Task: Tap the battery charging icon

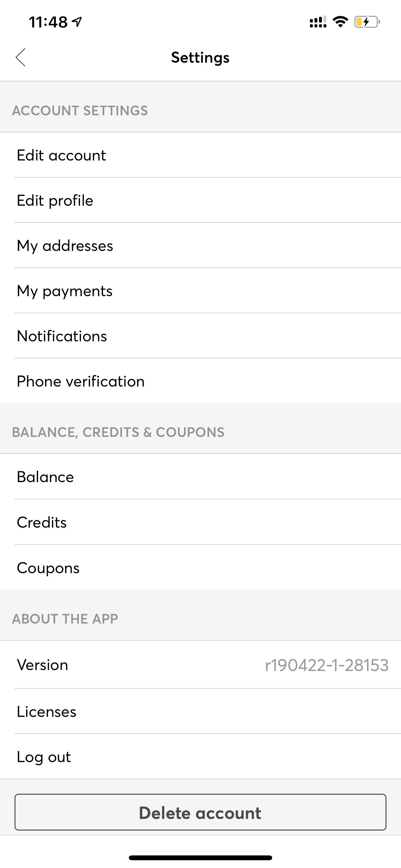Action: (x=367, y=22)
